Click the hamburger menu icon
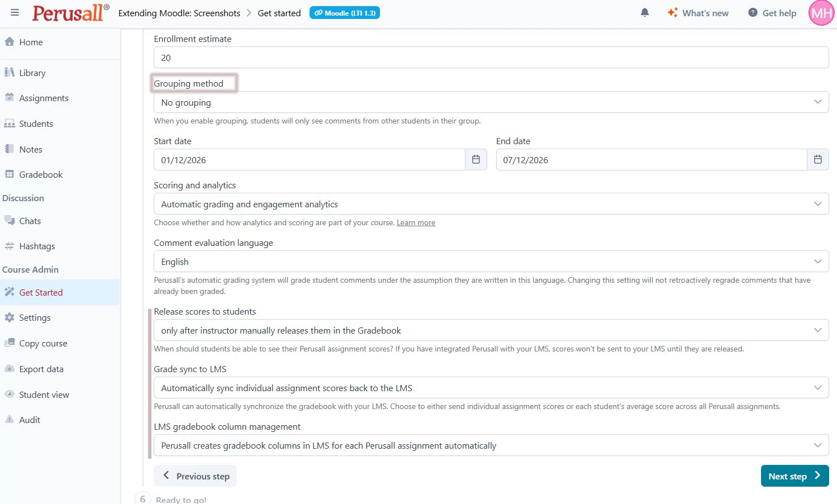Screen dimensions: 837x504 click(x=15, y=12)
